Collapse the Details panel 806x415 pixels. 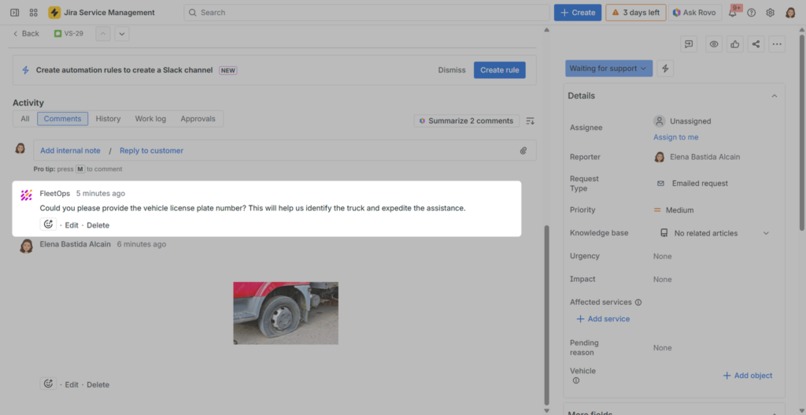774,96
